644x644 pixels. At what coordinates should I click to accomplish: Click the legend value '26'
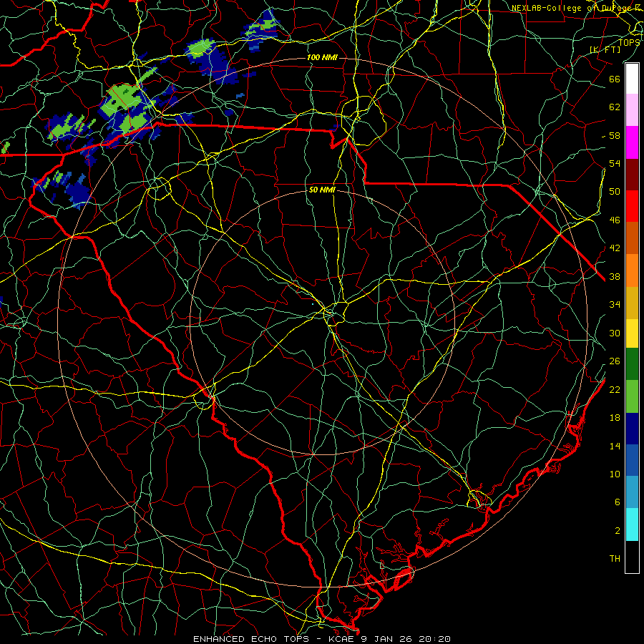(x=615, y=361)
